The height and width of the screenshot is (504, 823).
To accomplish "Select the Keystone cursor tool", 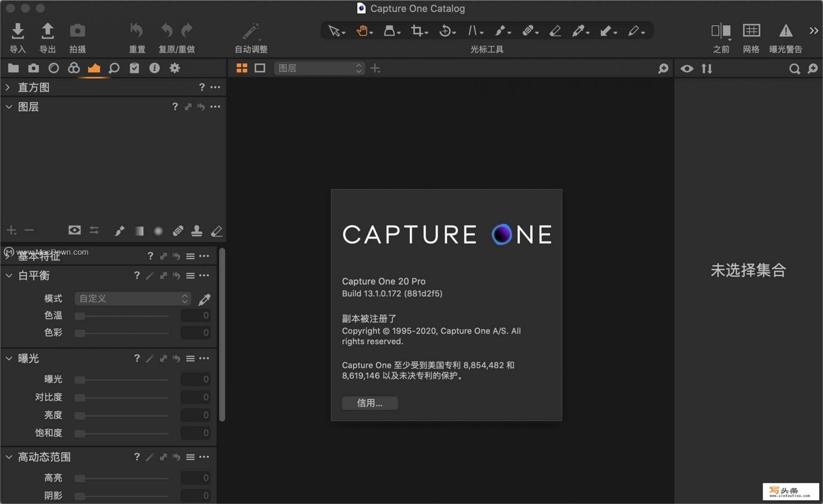I will (472, 31).
